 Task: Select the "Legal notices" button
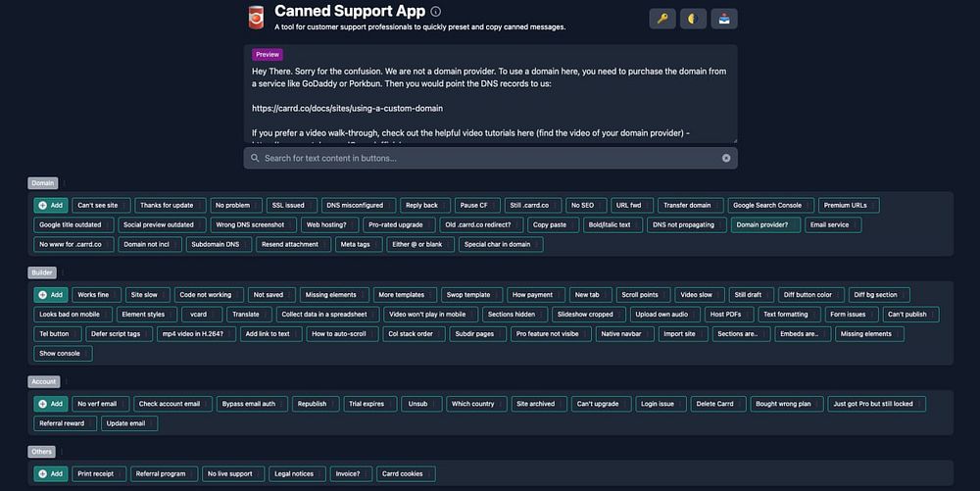298,473
